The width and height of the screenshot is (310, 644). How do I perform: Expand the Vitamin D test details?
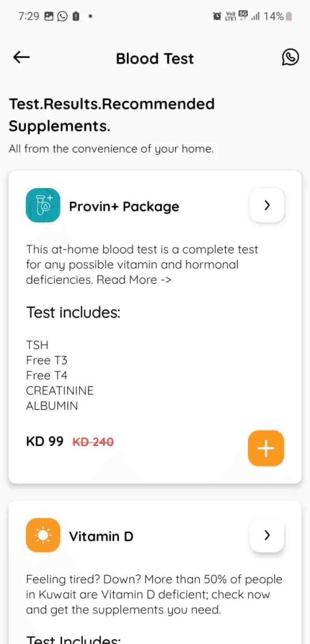pyautogui.click(x=266, y=535)
